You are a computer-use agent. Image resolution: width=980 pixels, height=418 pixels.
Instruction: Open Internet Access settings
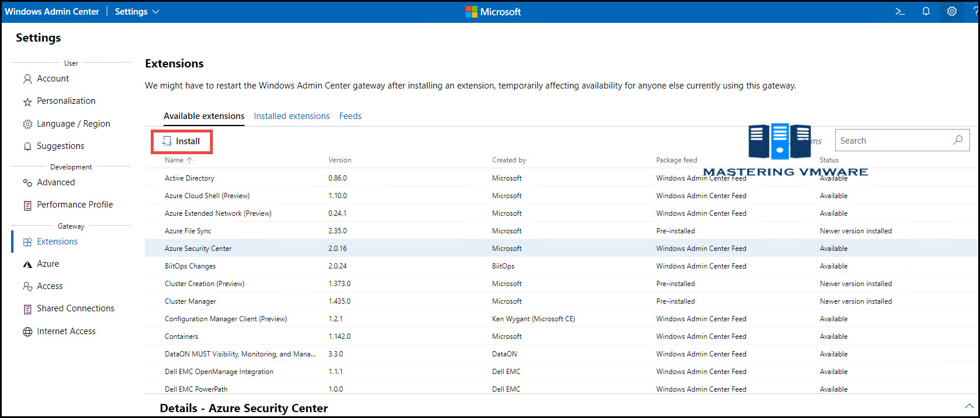pyautogui.click(x=66, y=331)
